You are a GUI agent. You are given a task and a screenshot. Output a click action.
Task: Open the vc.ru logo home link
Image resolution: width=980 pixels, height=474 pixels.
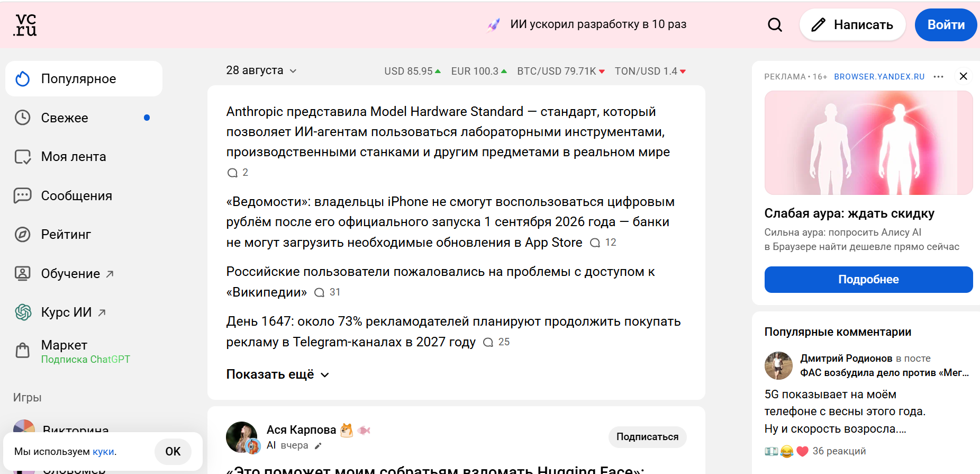click(25, 25)
